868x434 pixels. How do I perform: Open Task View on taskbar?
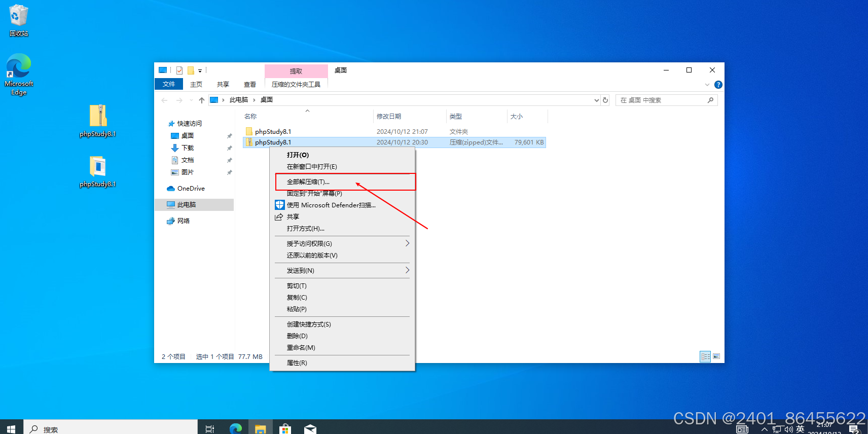[x=210, y=429]
